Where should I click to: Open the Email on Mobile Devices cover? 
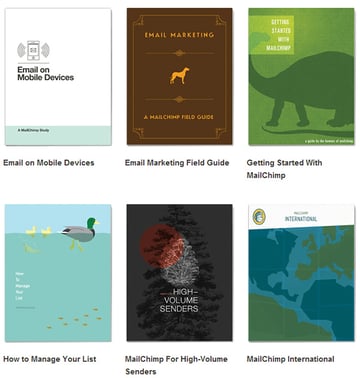[58, 77]
